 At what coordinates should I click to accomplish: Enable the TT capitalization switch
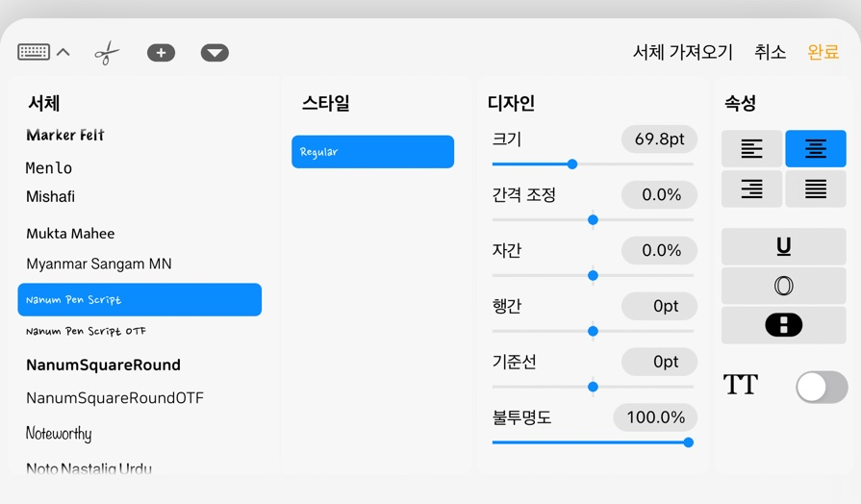pos(822,387)
